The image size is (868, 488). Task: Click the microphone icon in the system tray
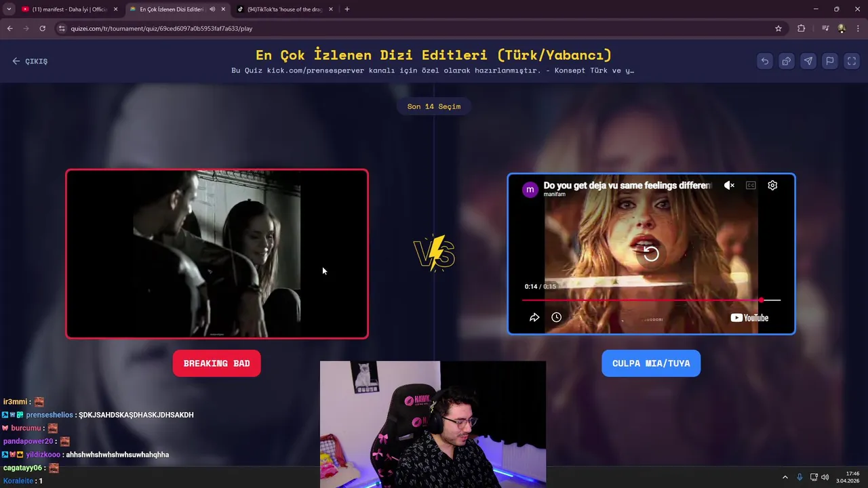tap(800, 477)
